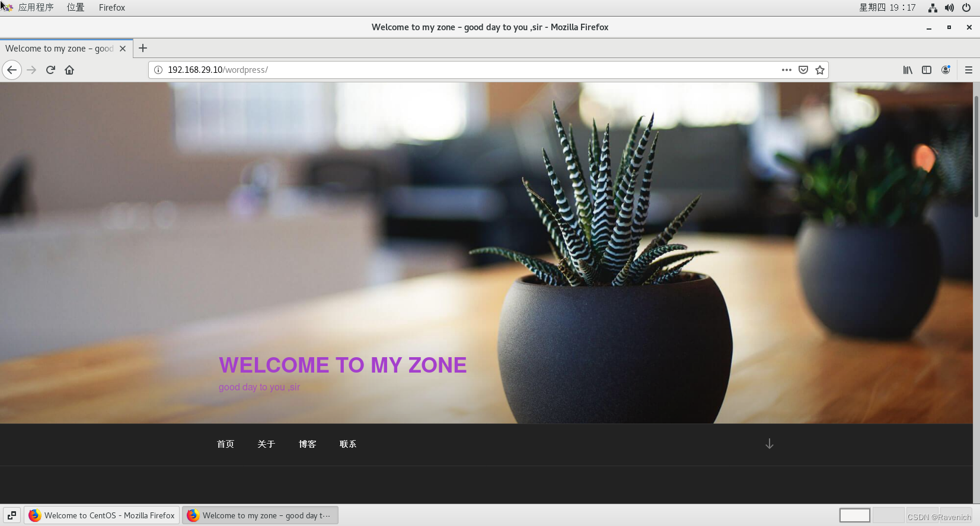Open the 首页 navigation link
Image resolution: width=980 pixels, height=526 pixels.
click(225, 444)
